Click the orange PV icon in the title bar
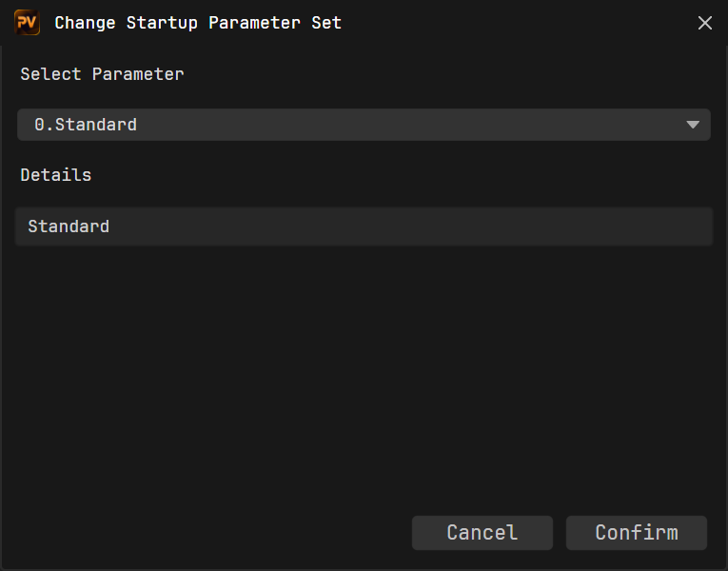The width and height of the screenshot is (728, 571). 27,22
